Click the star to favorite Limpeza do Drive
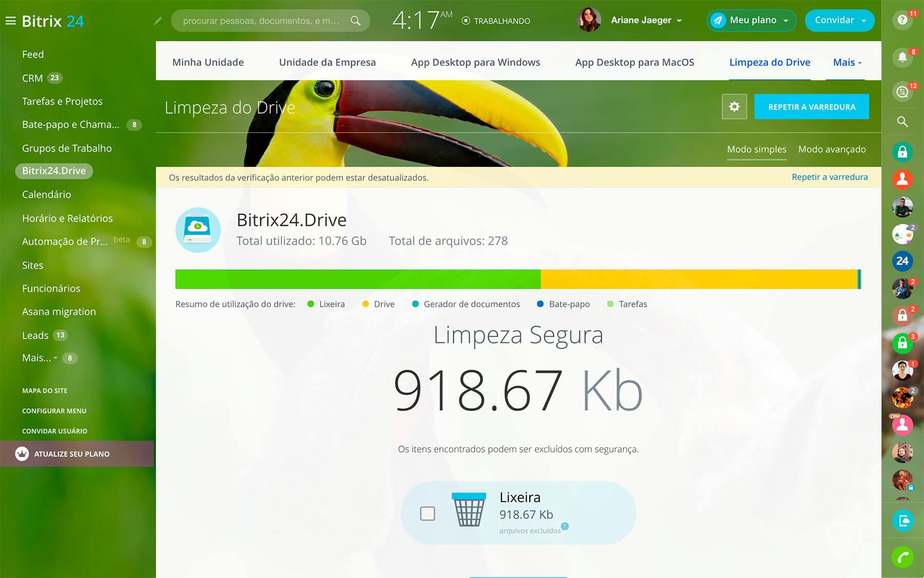The image size is (924, 578). (x=305, y=107)
